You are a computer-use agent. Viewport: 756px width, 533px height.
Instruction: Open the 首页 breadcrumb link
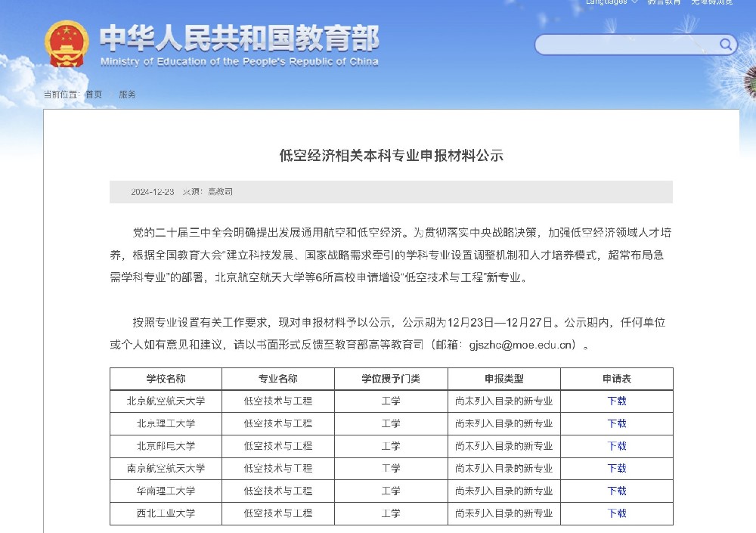[x=94, y=95]
